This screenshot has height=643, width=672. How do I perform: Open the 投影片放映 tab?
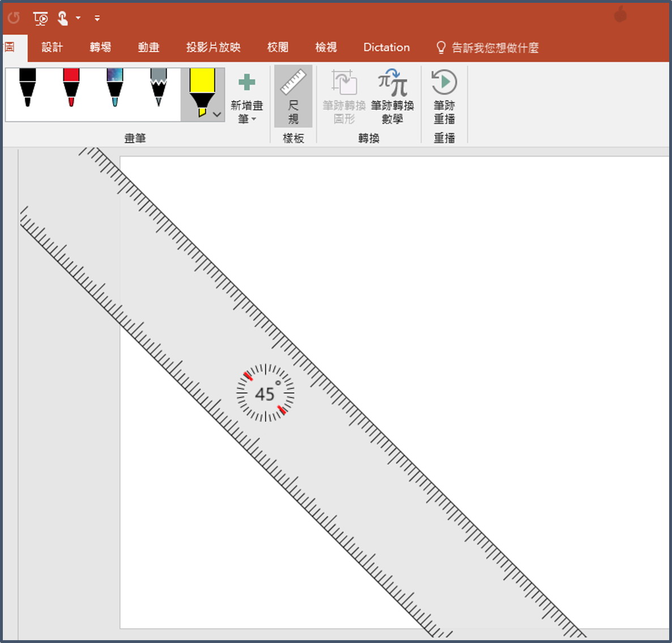point(213,47)
